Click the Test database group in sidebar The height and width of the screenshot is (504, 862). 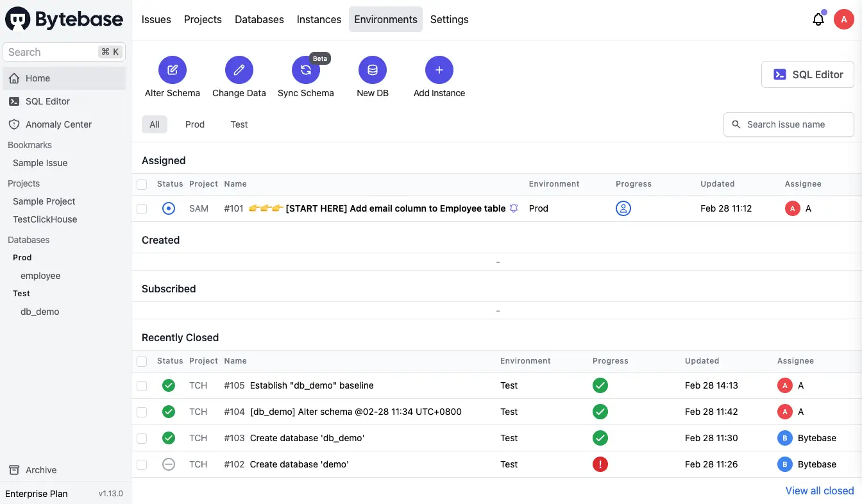(22, 293)
